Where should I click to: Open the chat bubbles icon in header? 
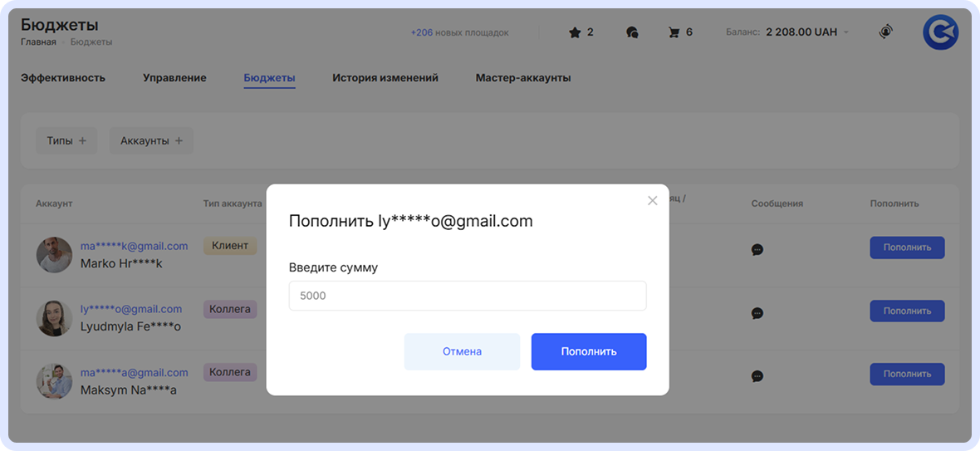coord(632,32)
